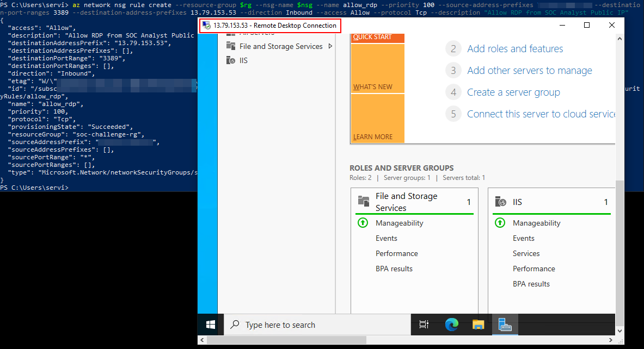Click the File and Storage Services tile icon
This screenshot has width=644, height=349.
364,201
